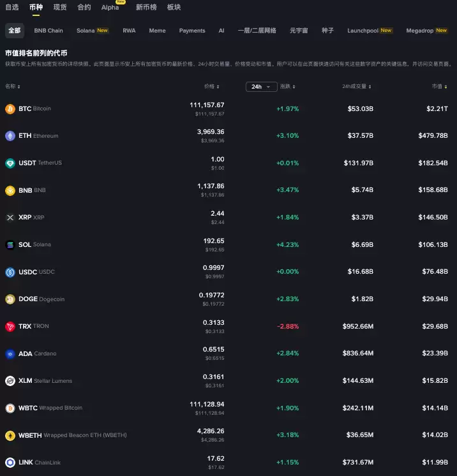Screen dimensions: 457x476
Task: Click the TRON TRX coin icon
Action: click(x=10, y=326)
